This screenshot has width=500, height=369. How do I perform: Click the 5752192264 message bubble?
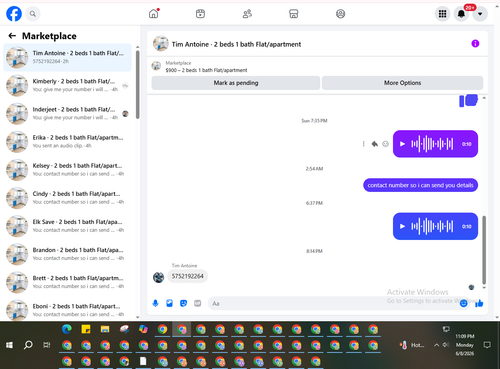point(187,276)
